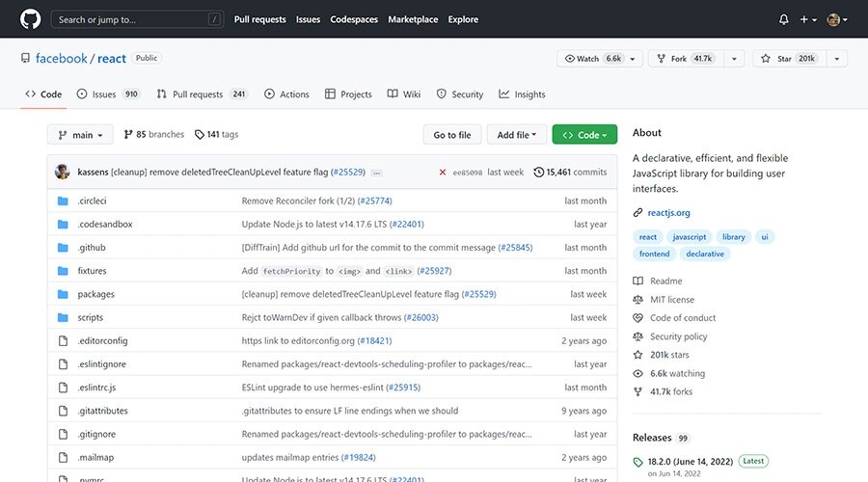Open the Security policy link
868x482 pixels.
(670, 336)
